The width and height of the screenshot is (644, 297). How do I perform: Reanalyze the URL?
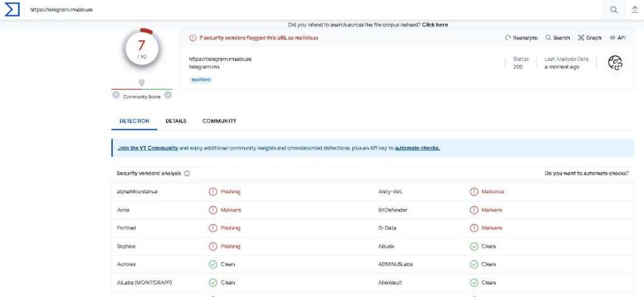[x=521, y=38]
